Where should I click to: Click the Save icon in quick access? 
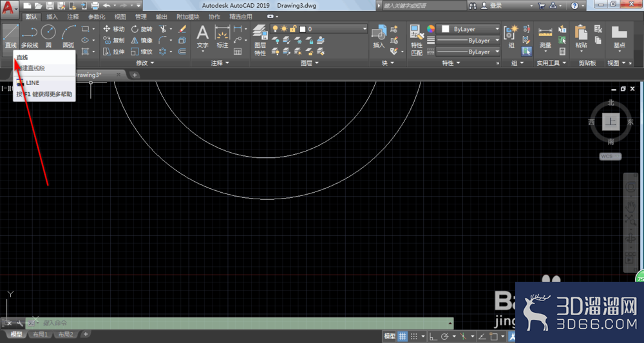point(50,6)
